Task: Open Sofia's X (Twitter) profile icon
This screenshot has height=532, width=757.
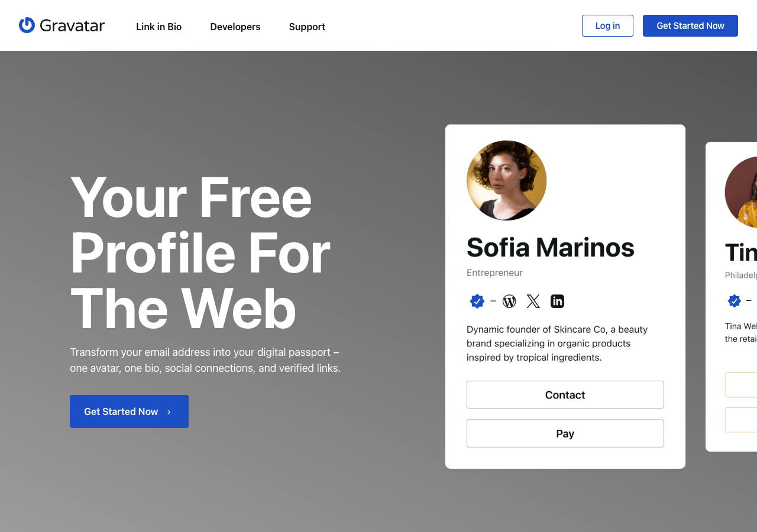Action: (x=533, y=301)
